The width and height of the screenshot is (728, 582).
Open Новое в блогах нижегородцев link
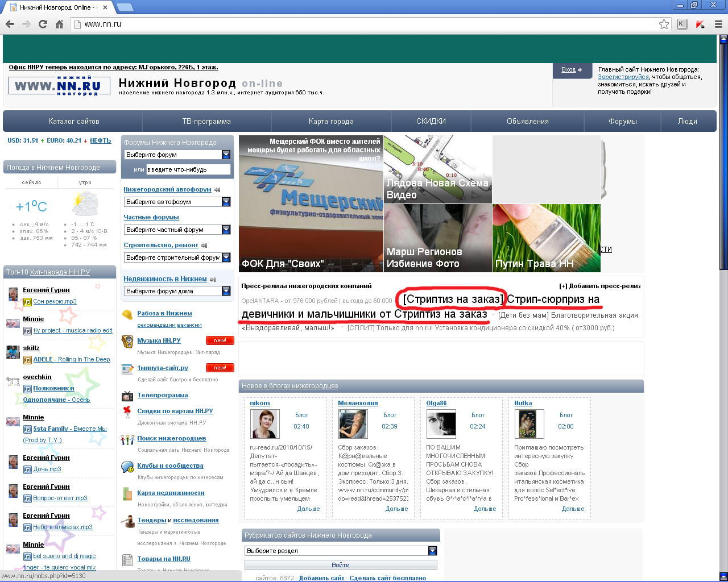point(290,386)
